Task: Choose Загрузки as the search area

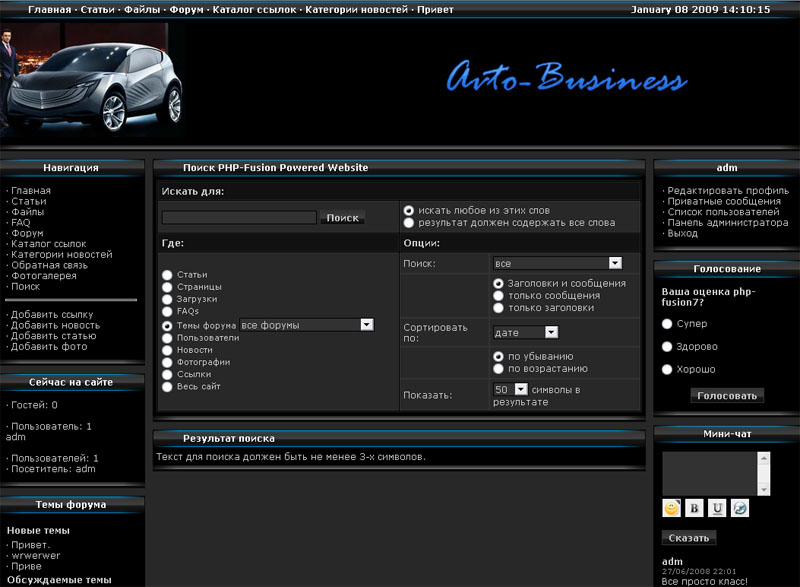Action: pos(167,299)
